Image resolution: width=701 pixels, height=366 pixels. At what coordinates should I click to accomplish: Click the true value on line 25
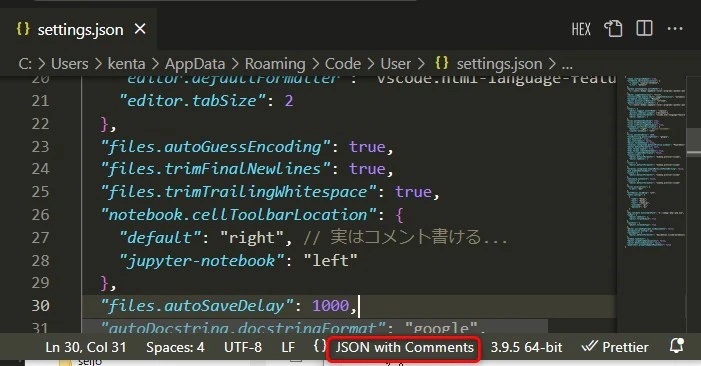click(x=413, y=192)
